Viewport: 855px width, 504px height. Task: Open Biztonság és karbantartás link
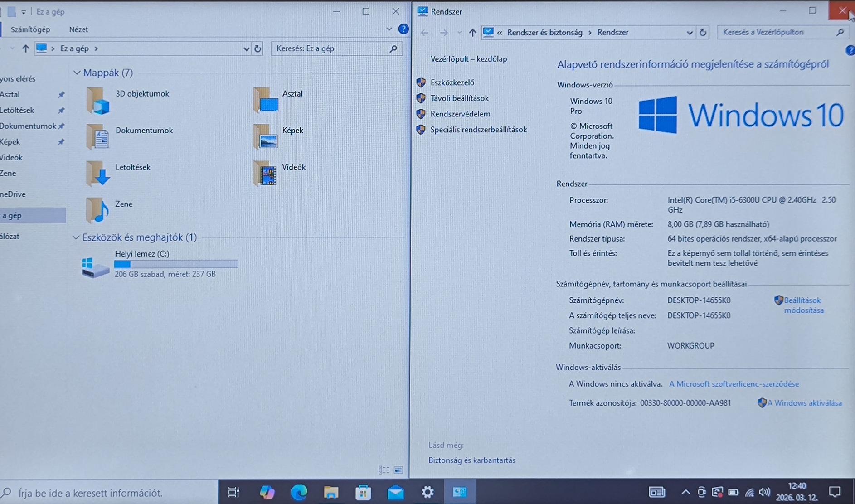click(x=472, y=460)
